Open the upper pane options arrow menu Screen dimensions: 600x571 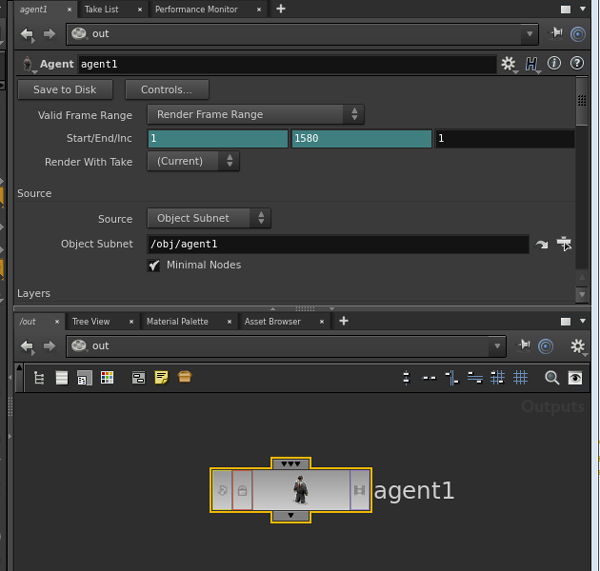pyautogui.click(x=583, y=9)
